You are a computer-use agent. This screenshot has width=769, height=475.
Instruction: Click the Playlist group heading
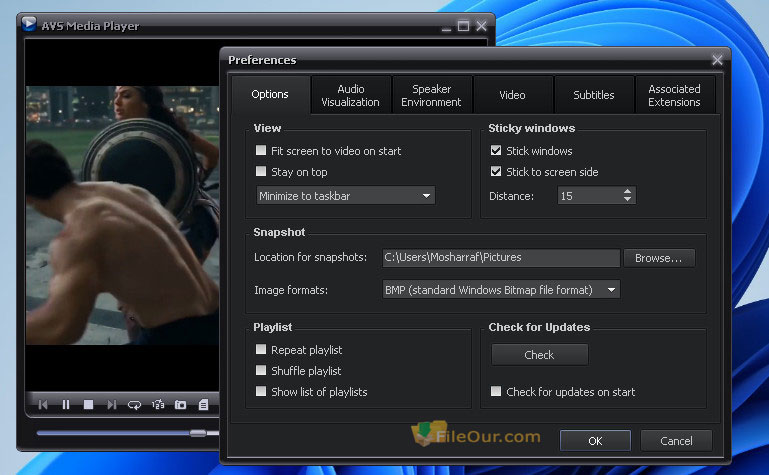point(273,327)
